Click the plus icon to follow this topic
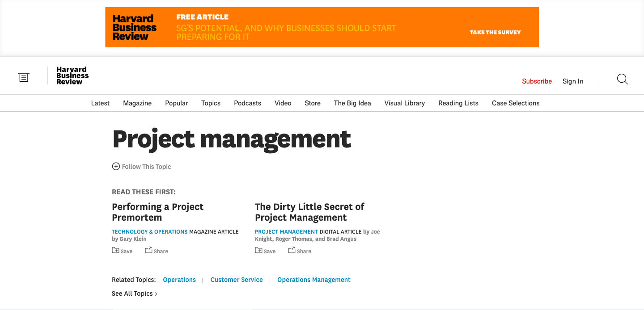 pos(116,167)
